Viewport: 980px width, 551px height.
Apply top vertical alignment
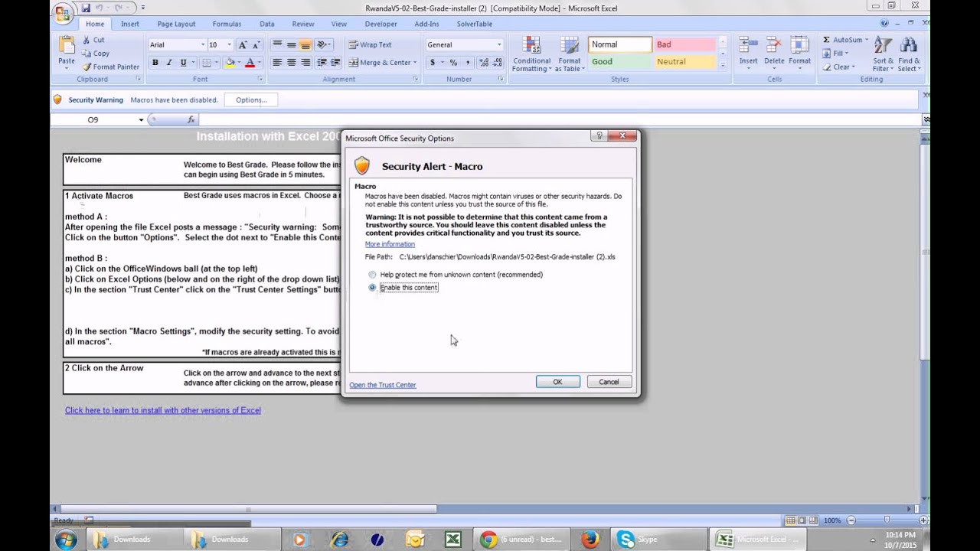point(277,44)
